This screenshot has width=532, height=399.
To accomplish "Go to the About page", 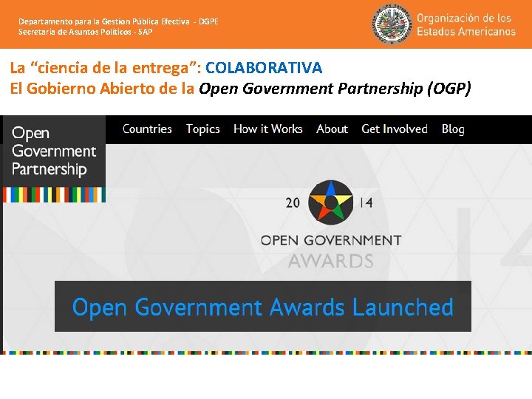I will [x=332, y=129].
